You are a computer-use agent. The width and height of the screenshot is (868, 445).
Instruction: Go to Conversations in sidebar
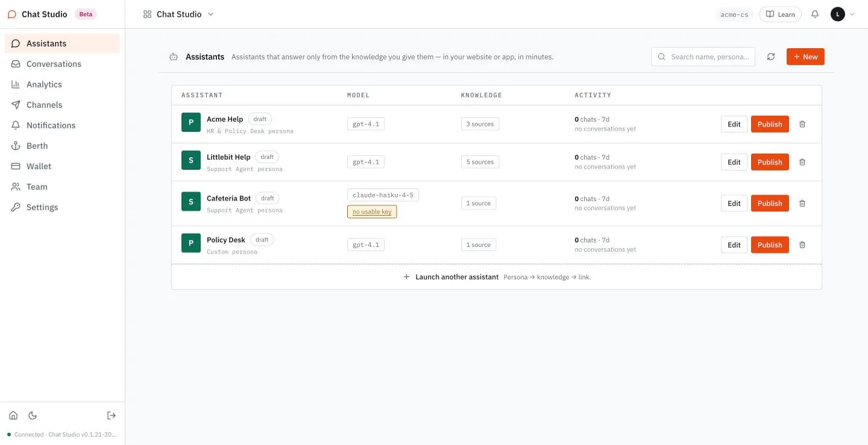[63, 64]
